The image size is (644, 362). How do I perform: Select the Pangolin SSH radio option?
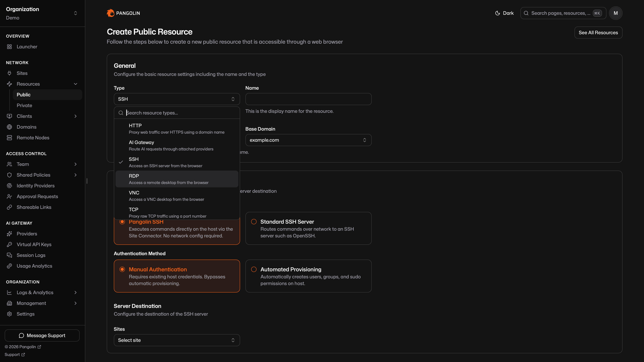(x=122, y=222)
